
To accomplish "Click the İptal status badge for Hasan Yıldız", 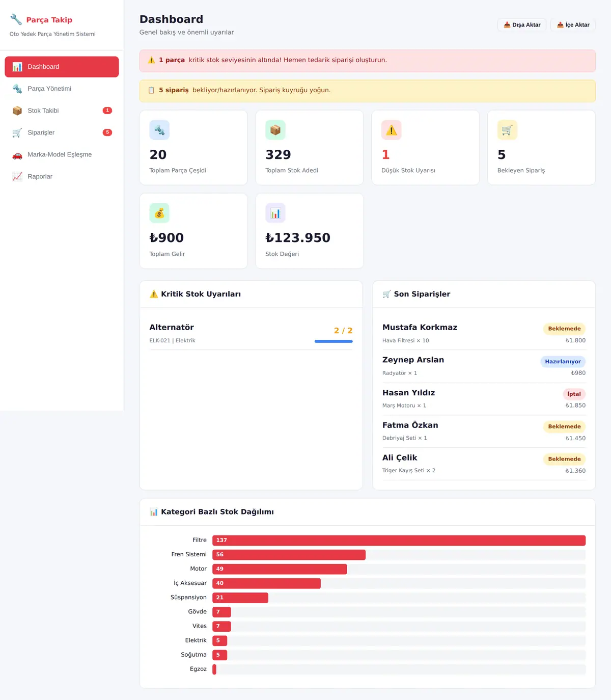I will [574, 394].
